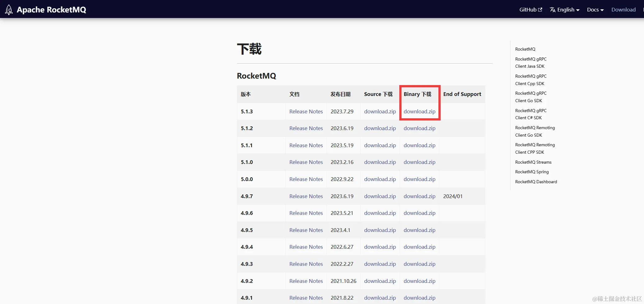Jump to RocketMQ section in sidebar
The width and height of the screenshot is (644, 304).
pyautogui.click(x=525, y=49)
